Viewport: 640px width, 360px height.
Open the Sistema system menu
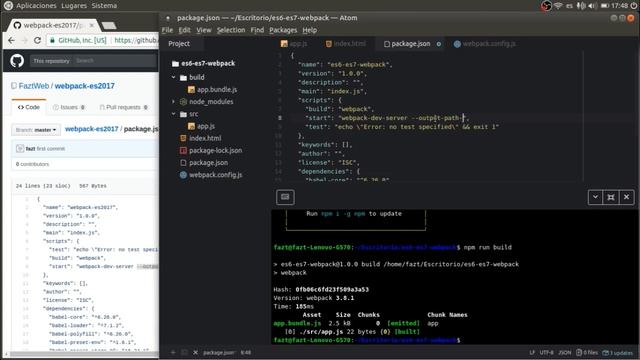[x=104, y=6]
